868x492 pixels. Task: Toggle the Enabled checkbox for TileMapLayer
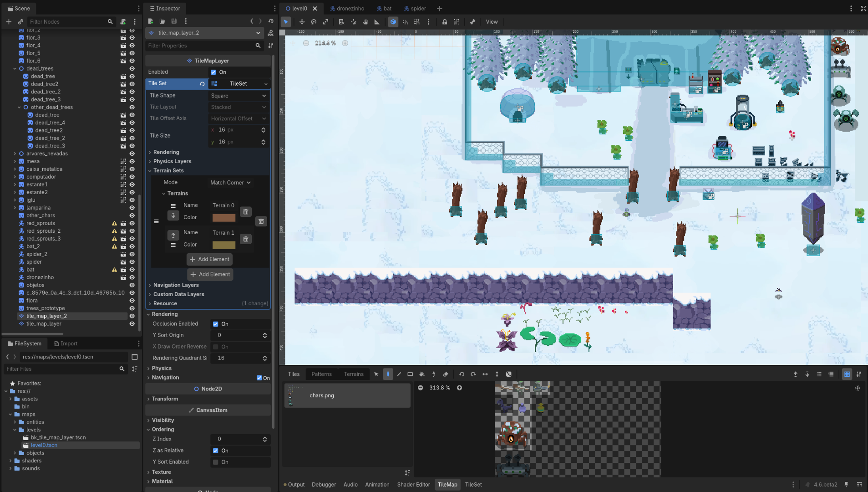(213, 72)
